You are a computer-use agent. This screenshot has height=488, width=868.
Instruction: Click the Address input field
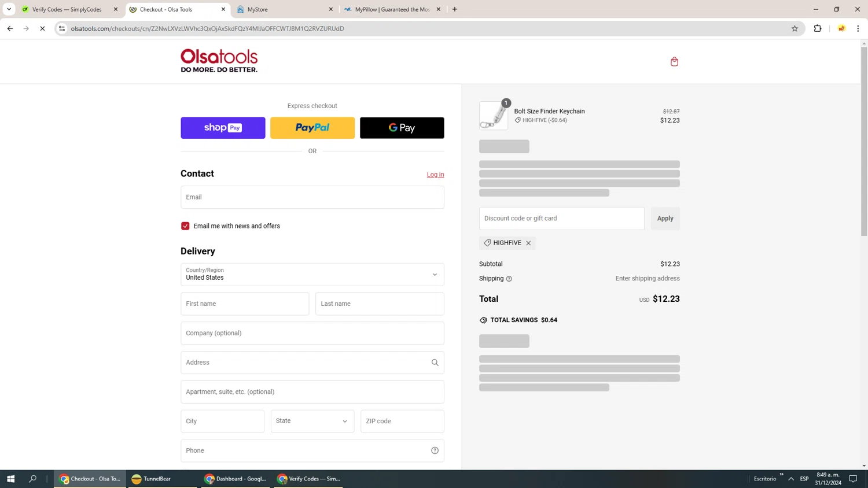coord(312,363)
